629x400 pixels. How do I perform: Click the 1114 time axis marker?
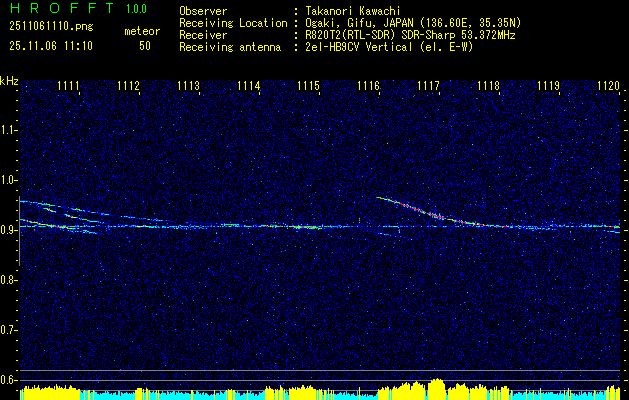[x=249, y=85]
